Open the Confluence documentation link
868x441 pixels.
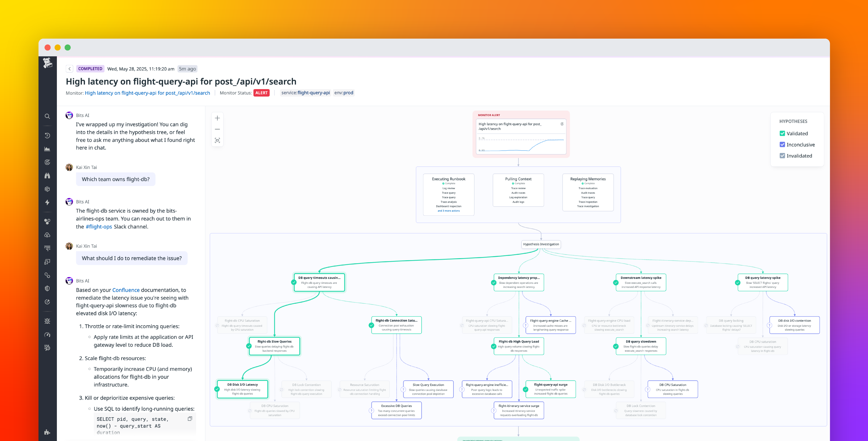[126, 290]
